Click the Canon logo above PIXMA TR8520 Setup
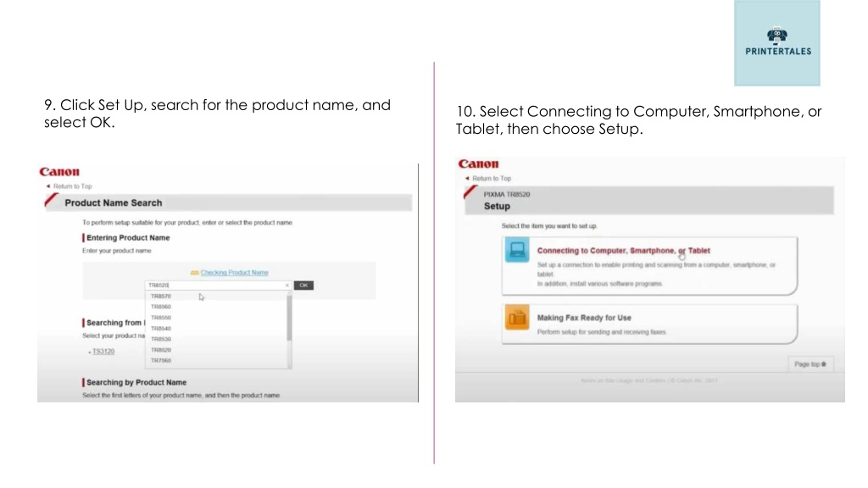This screenshot has width=868, height=488. 478,164
